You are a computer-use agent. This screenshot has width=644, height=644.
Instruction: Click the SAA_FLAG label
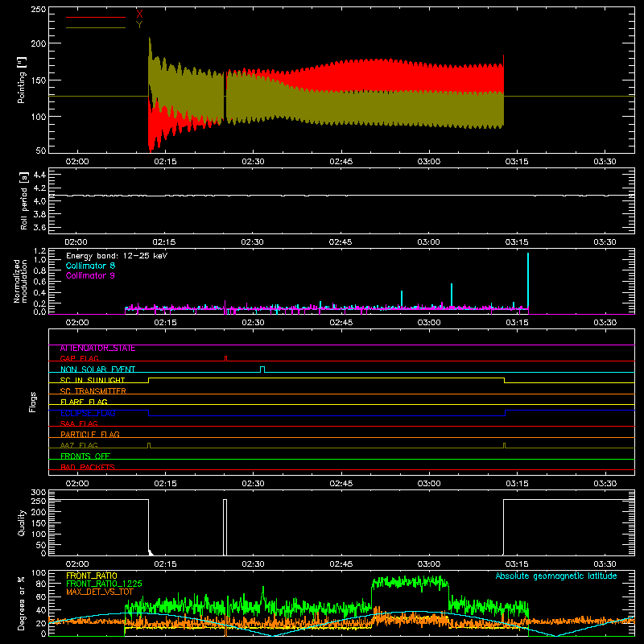pyautogui.click(x=79, y=423)
